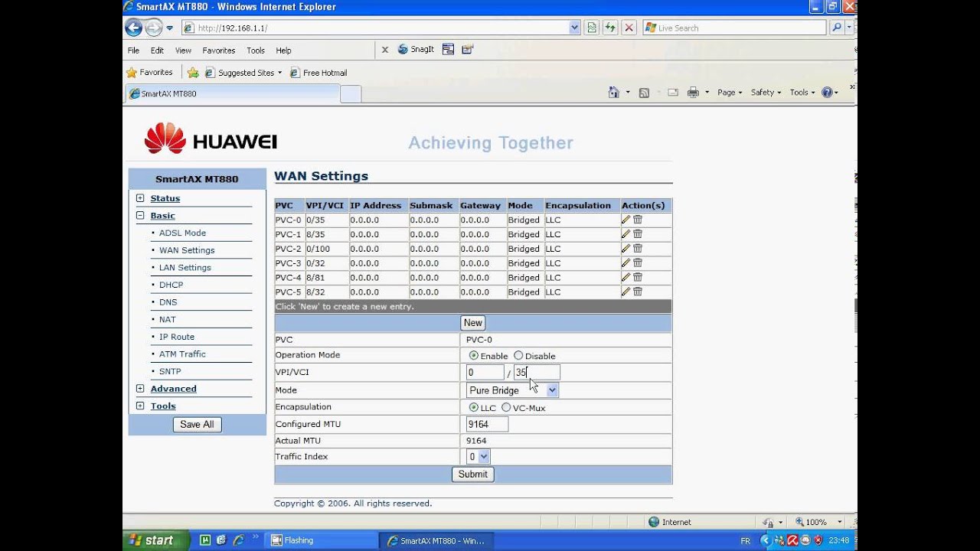980x551 pixels.
Task: Open the File menu
Action: 133,51
